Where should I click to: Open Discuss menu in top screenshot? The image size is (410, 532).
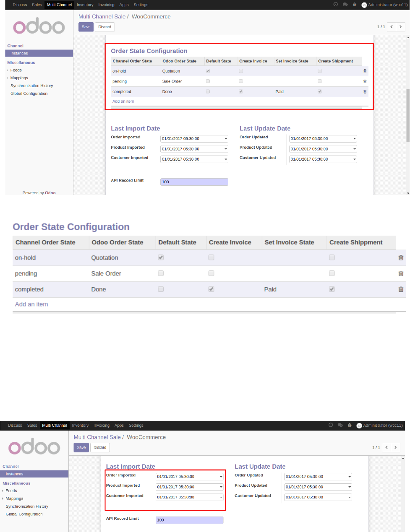pyautogui.click(x=20, y=5)
